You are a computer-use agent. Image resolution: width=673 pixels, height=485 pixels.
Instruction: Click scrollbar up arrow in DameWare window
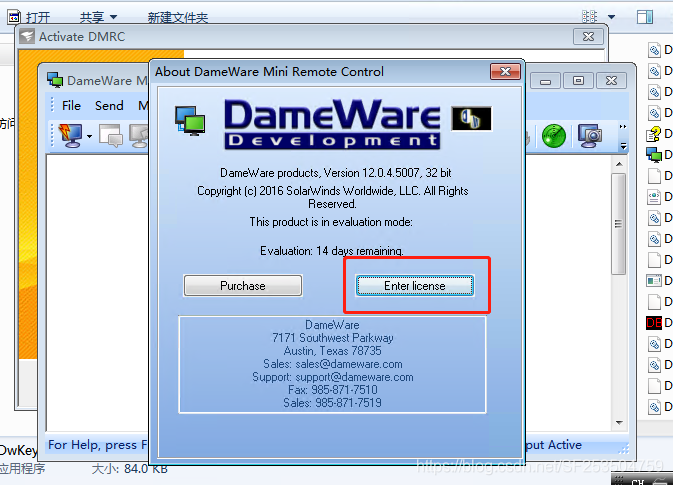(x=619, y=164)
